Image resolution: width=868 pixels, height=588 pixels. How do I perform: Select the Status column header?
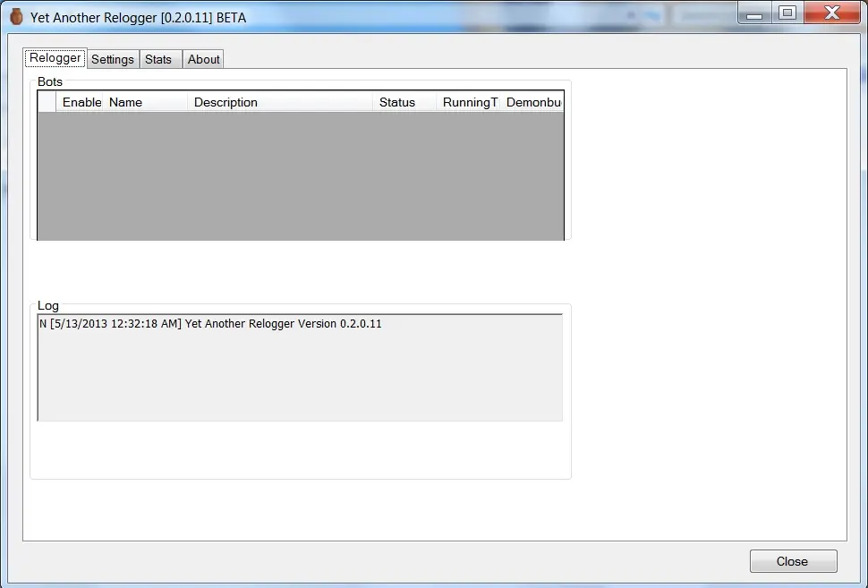[404, 102]
